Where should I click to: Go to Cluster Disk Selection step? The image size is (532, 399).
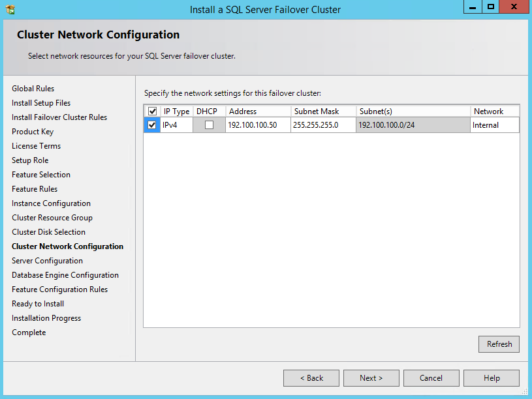pos(48,232)
